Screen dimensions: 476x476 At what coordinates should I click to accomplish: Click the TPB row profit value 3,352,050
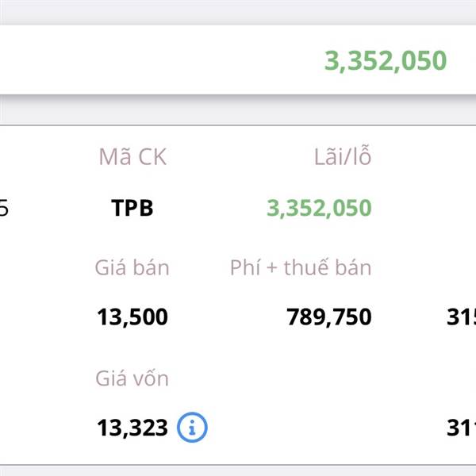pyautogui.click(x=319, y=208)
